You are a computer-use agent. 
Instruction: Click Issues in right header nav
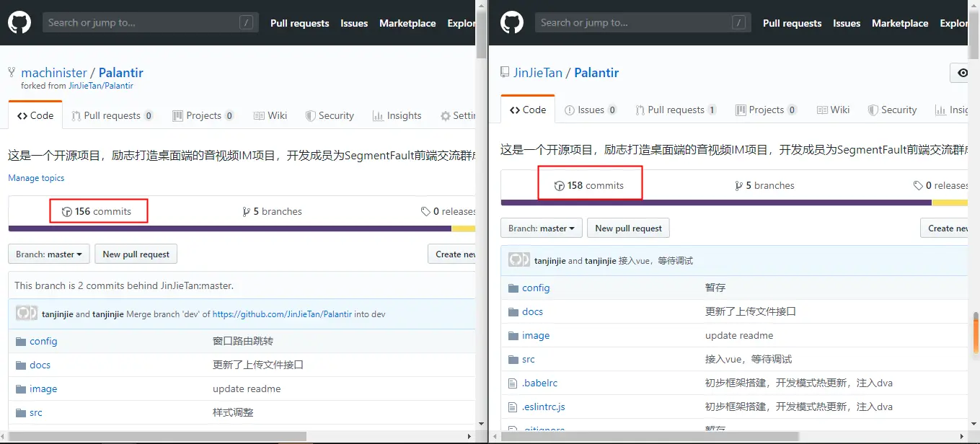[847, 23]
